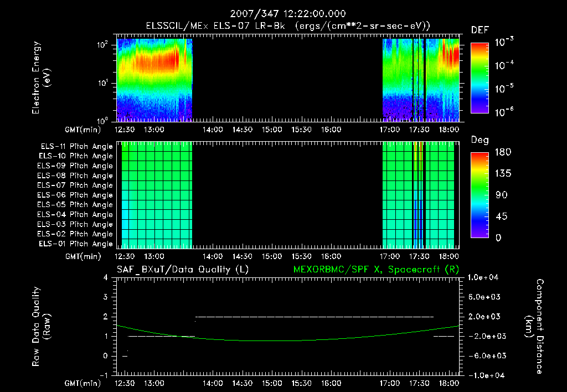Select the ELS-06 Pitch Angle row label
Image resolution: width=567 pixels, height=392 pixels.
click(x=75, y=195)
